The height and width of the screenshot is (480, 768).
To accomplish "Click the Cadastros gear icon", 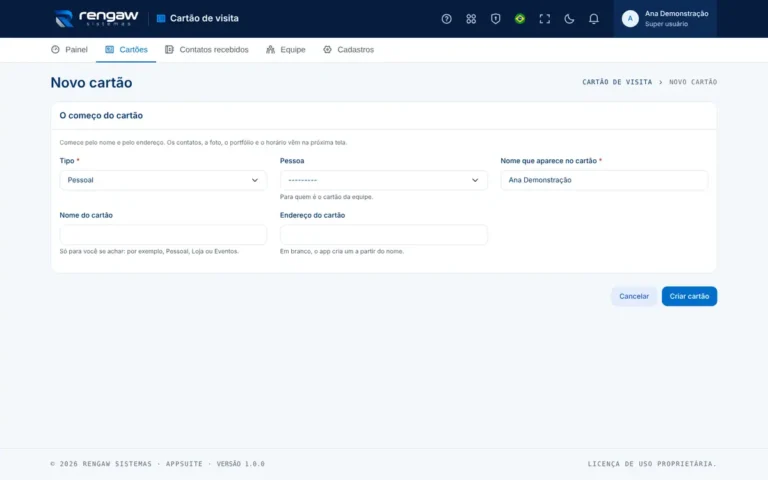I will (x=327, y=49).
